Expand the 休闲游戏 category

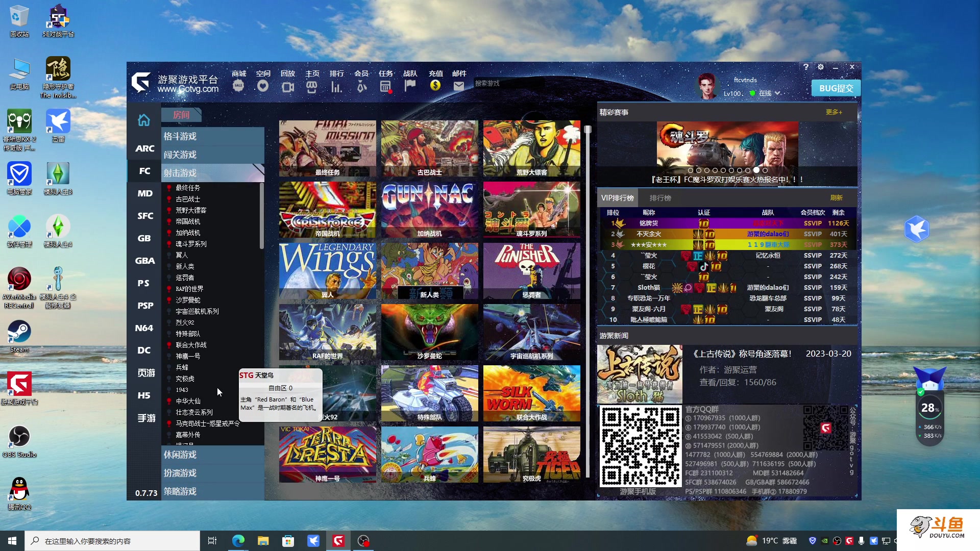point(213,455)
